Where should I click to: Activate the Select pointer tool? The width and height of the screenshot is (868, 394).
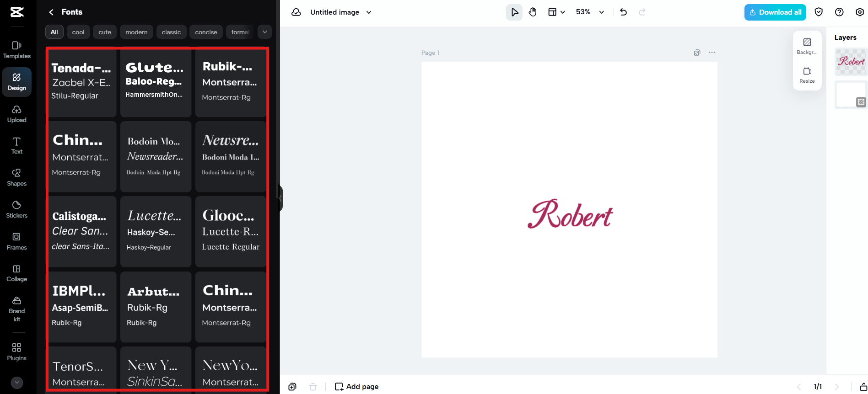pos(514,12)
